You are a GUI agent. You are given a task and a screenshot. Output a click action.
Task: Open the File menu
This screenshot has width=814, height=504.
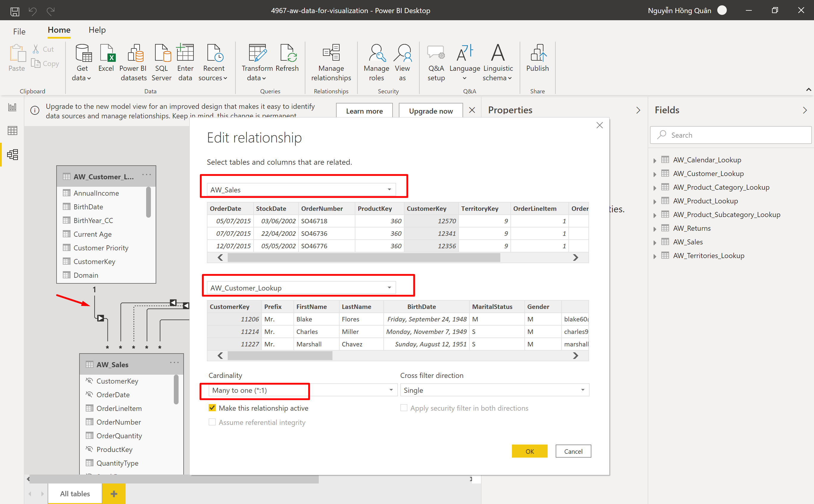19,31
